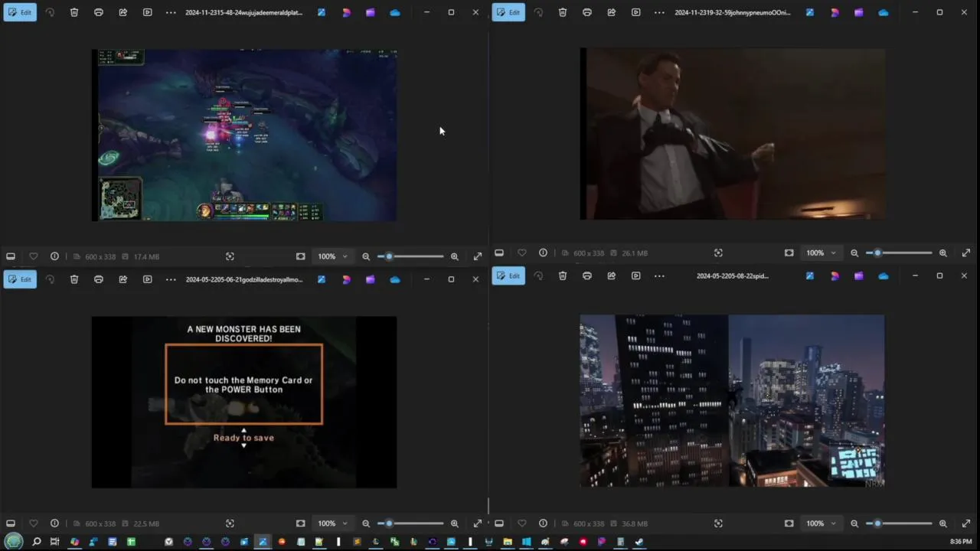
Task: Start slideshow in wujujade Photos window
Action: [148, 12]
